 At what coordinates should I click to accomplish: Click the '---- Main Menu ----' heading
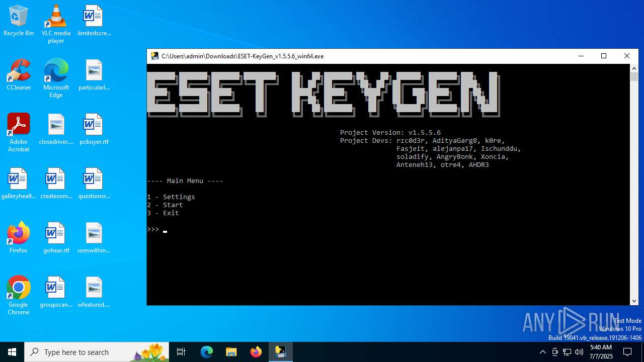click(185, 180)
